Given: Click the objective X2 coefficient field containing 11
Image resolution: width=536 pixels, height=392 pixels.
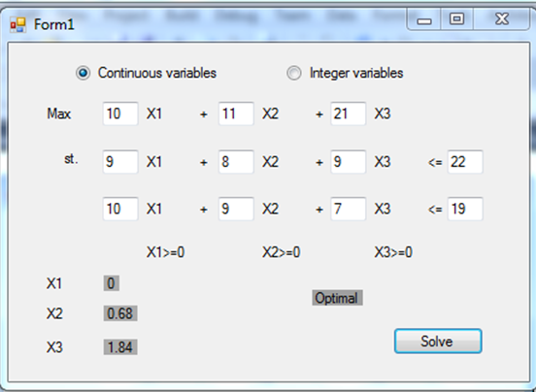Looking at the screenshot, I should (236, 114).
